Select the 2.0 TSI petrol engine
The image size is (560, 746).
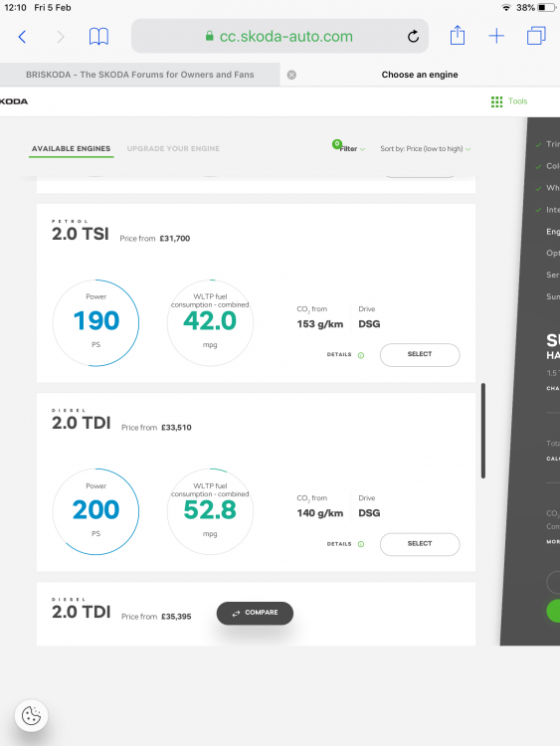[420, 354]
